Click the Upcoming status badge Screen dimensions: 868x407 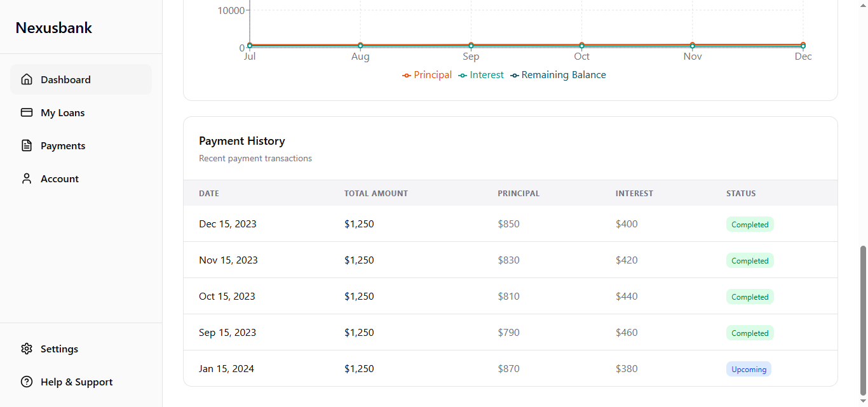tap(749, 369)
